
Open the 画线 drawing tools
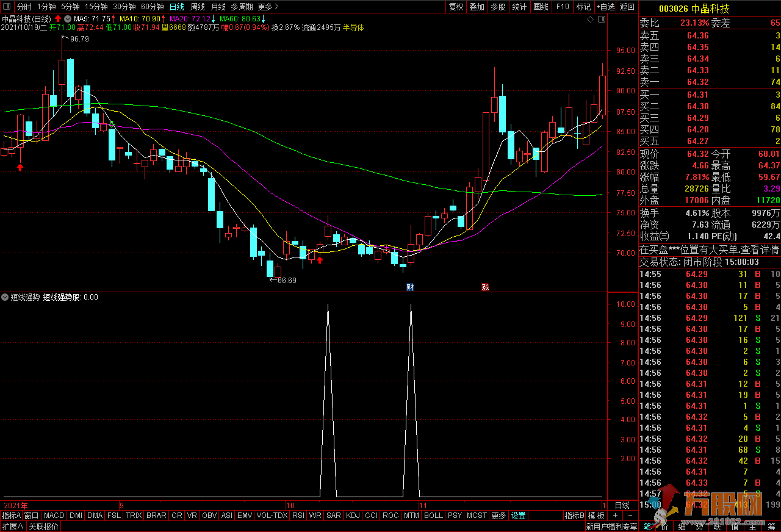pos(541,7)
